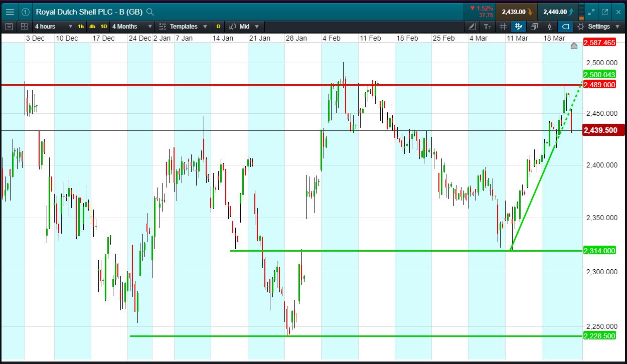Select the red 2,489.000 resistance label
The width and height of the screenshot is (627, 364).
click(599, 85)
